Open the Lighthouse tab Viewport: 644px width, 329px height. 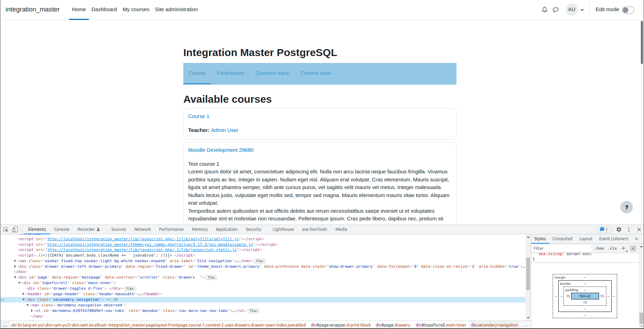pos(283,229)
